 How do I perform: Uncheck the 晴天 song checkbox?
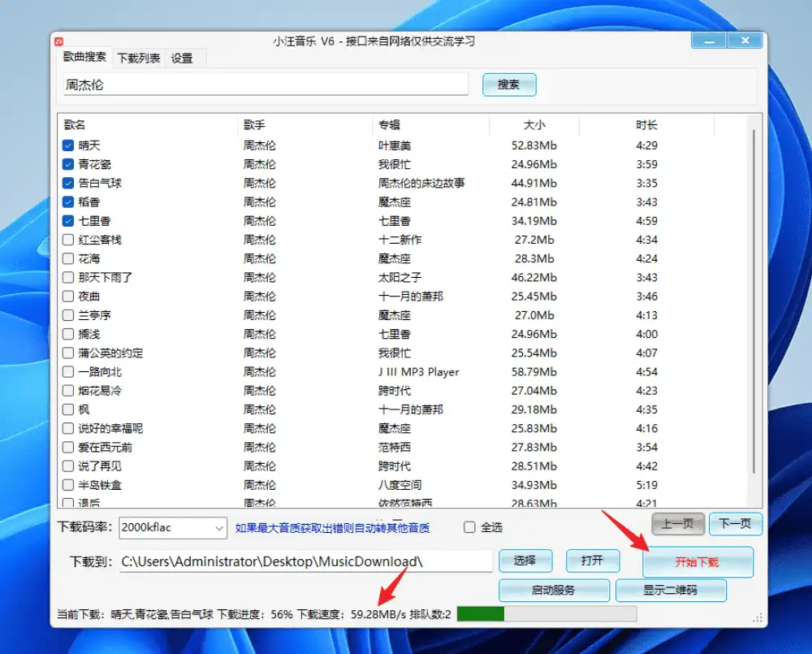(x=68, y=145)
